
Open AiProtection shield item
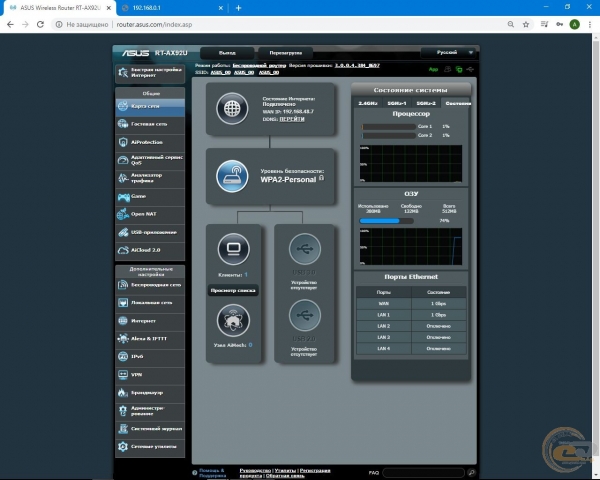[150, 142]
